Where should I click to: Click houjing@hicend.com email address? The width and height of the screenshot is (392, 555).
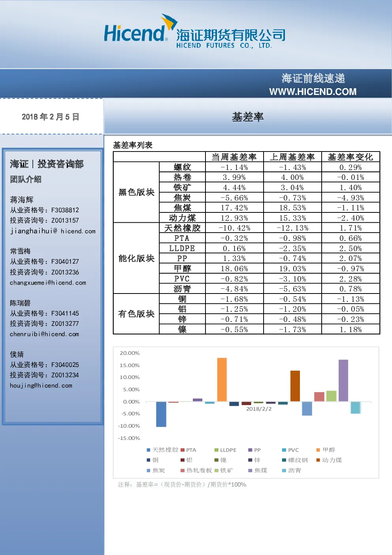click(x=41, y=385)
